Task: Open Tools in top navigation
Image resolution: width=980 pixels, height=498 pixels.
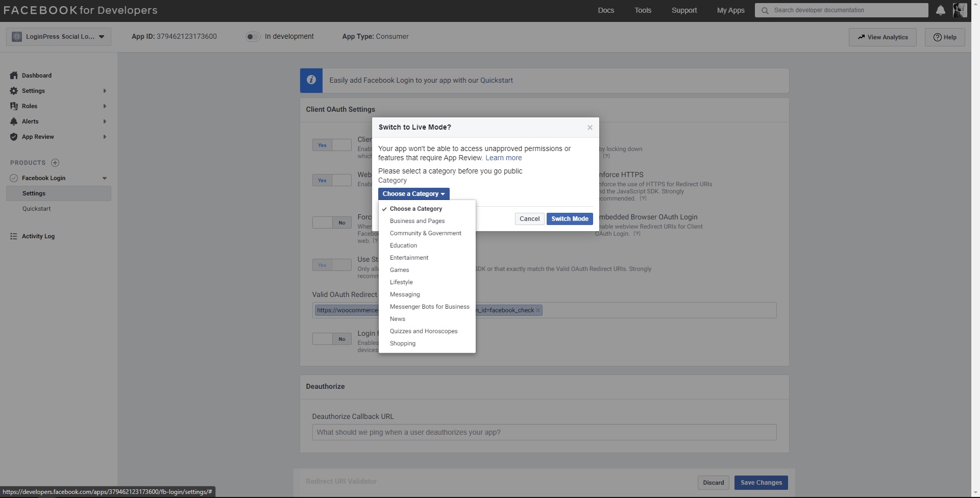Action: (x=643, y=10)
